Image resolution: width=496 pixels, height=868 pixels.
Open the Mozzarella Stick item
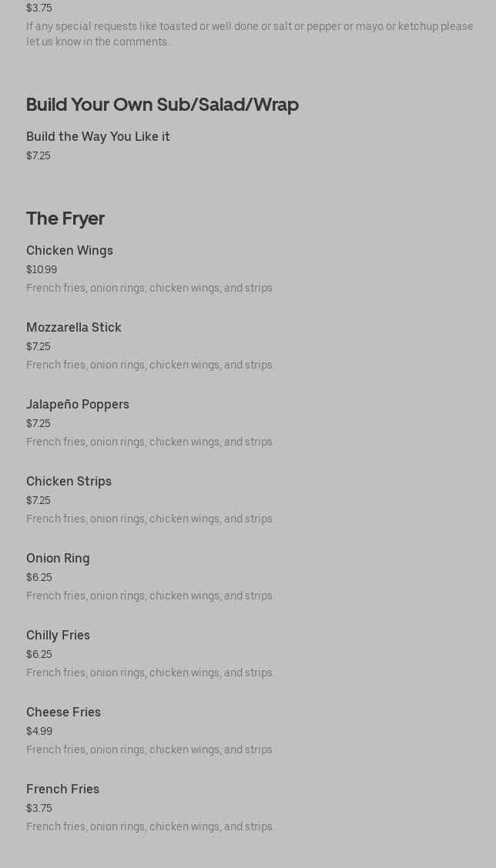tap(74, 328)
